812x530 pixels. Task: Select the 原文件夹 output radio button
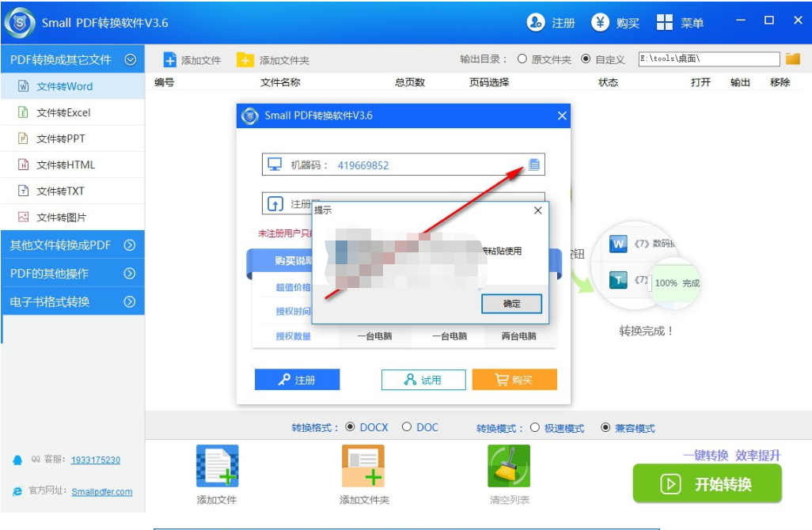pos(522,59)
